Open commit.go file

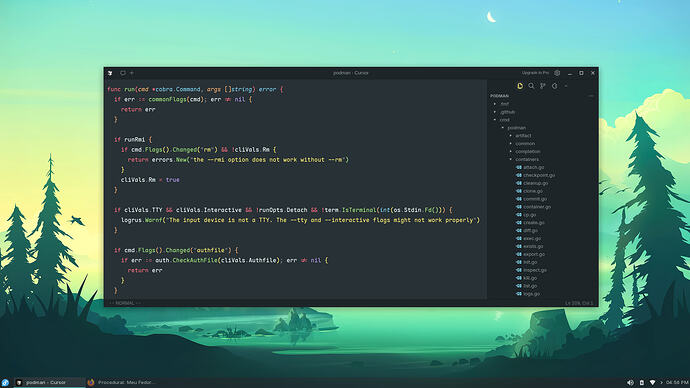(x=535, y=199)
